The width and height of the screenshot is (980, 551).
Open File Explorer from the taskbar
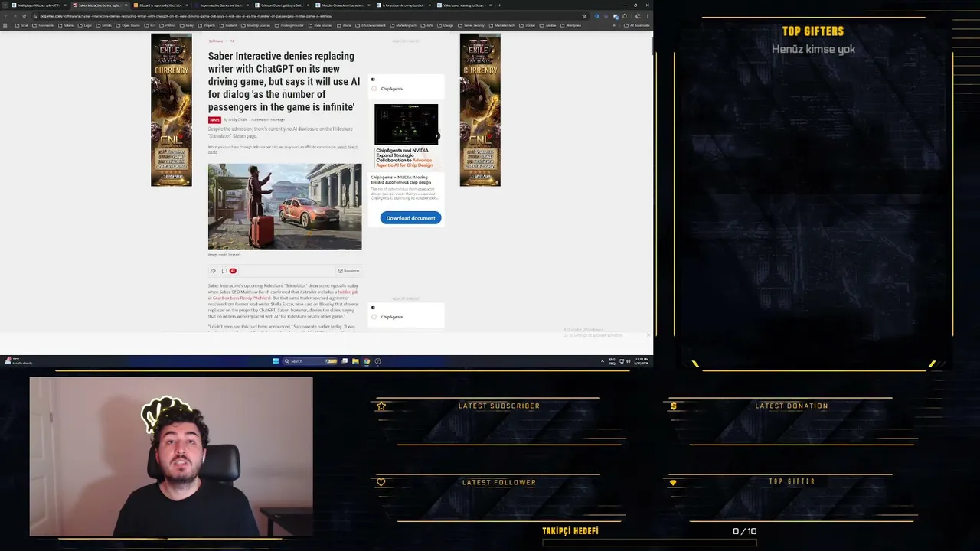coord(355,361)
